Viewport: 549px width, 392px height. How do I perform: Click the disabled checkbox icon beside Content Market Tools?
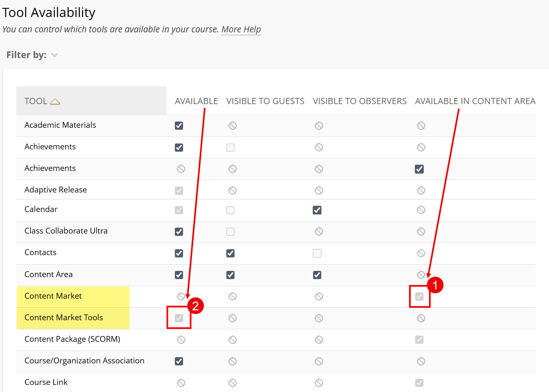click(x=179, y=318)
